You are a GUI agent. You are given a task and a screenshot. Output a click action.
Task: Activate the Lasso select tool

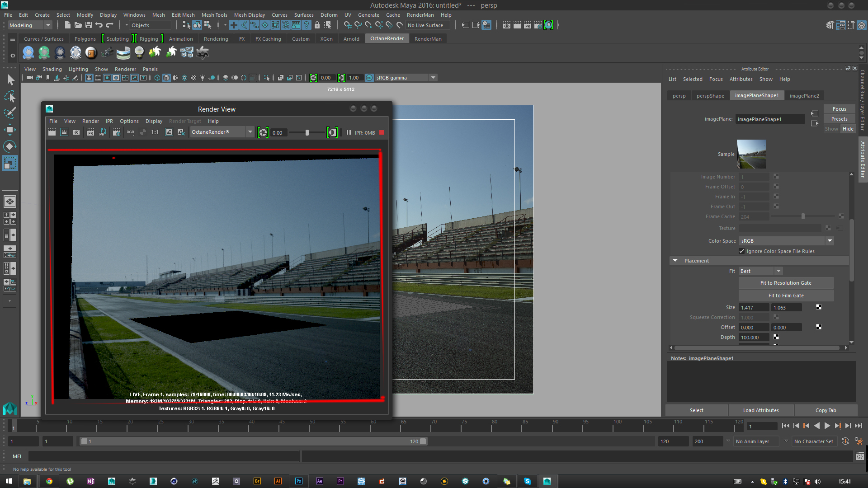[9, 97]
